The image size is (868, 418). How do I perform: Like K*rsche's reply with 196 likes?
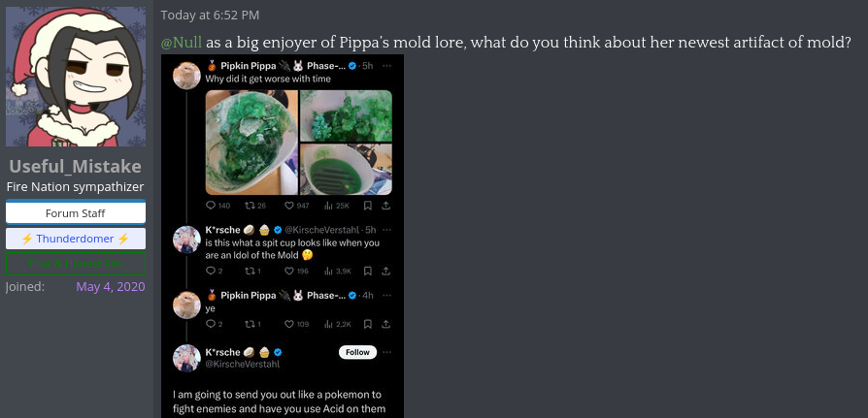[288, 271]
